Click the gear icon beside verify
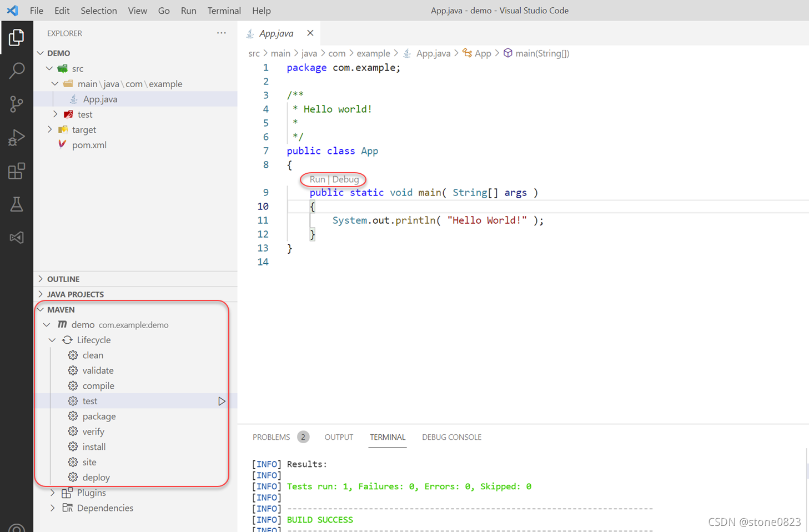This screenshot has height=532, width=809. (x=73, y=431)
